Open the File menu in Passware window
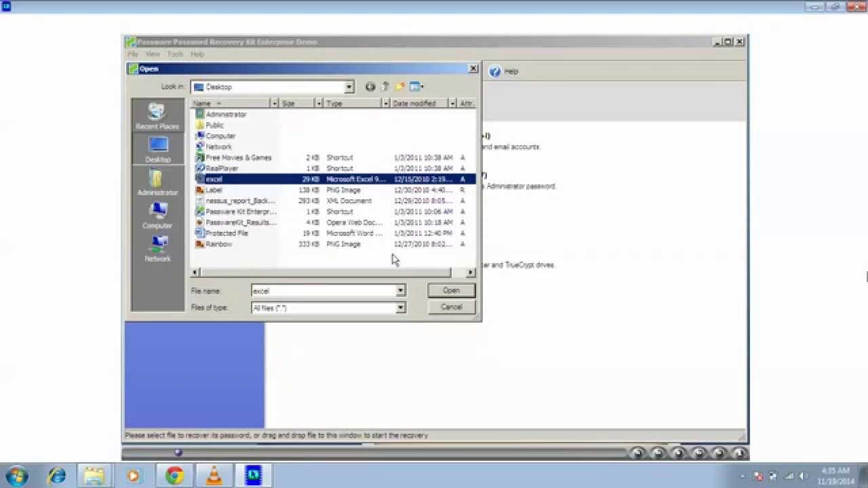The image size is (868, 488). (133, 54)
